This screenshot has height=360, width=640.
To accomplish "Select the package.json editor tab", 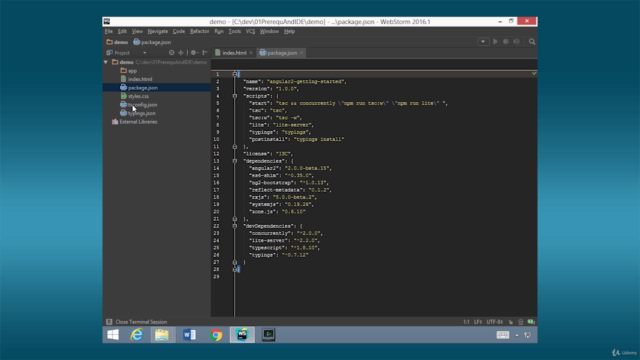I will tap(282, 53).
